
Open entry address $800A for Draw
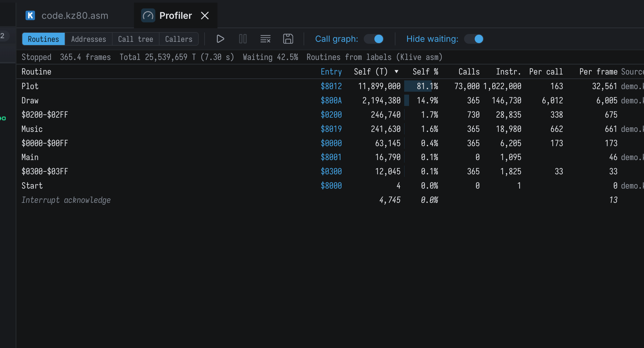pos(331,100)
